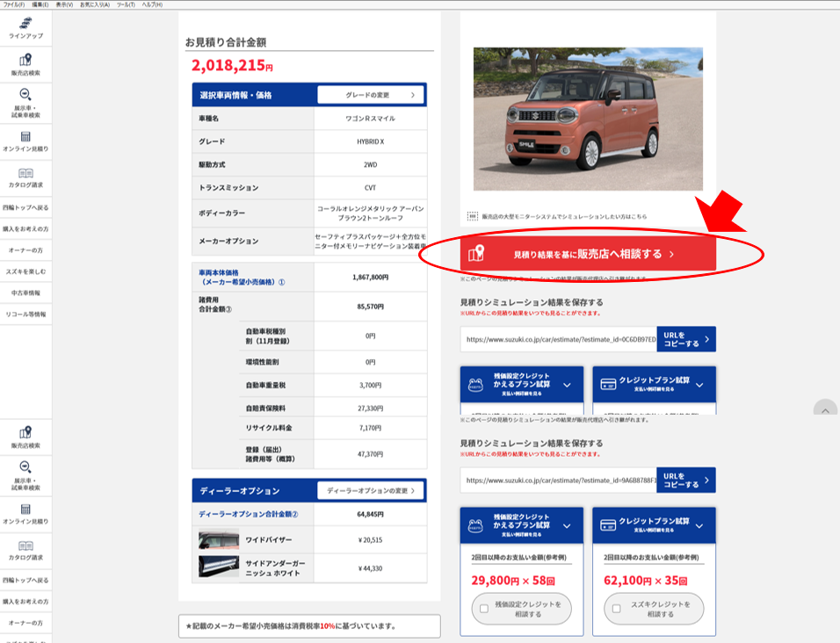Expand クレジットプラン試算 panel below the 0C6DB97ED URL
The width and height of the screenshot is (840, 643).
tap(654, 384)
